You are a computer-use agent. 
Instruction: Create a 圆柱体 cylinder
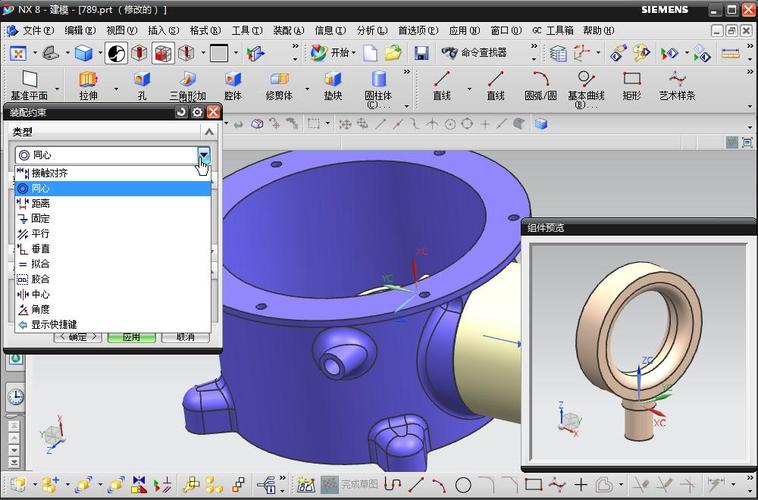point(379,88)
